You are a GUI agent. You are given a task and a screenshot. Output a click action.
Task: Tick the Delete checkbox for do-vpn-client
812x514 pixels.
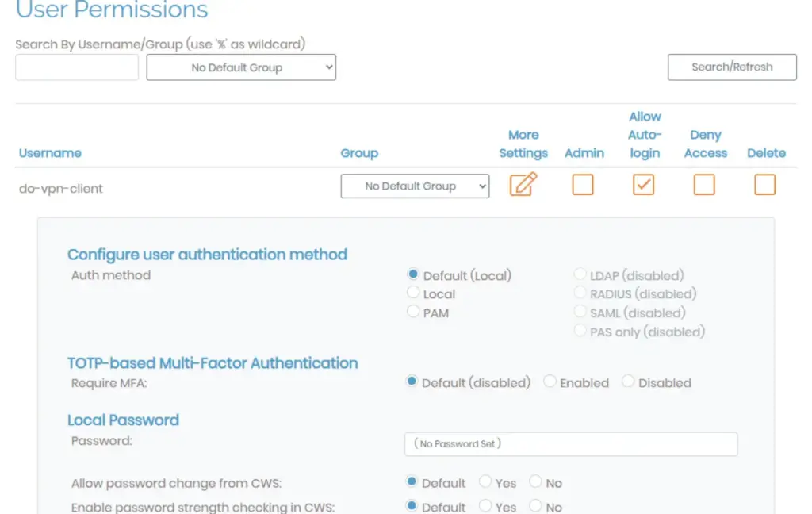point(764,185)
